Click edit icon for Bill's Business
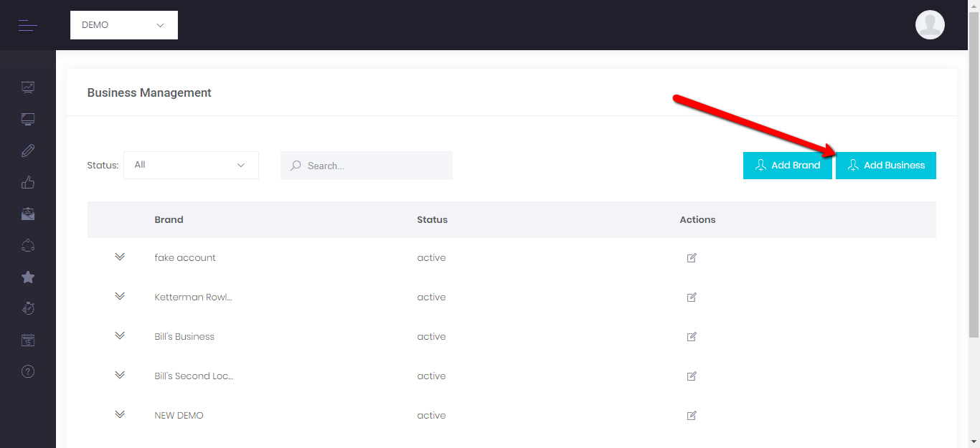This screenshot has width=980, height=448. 692,337
